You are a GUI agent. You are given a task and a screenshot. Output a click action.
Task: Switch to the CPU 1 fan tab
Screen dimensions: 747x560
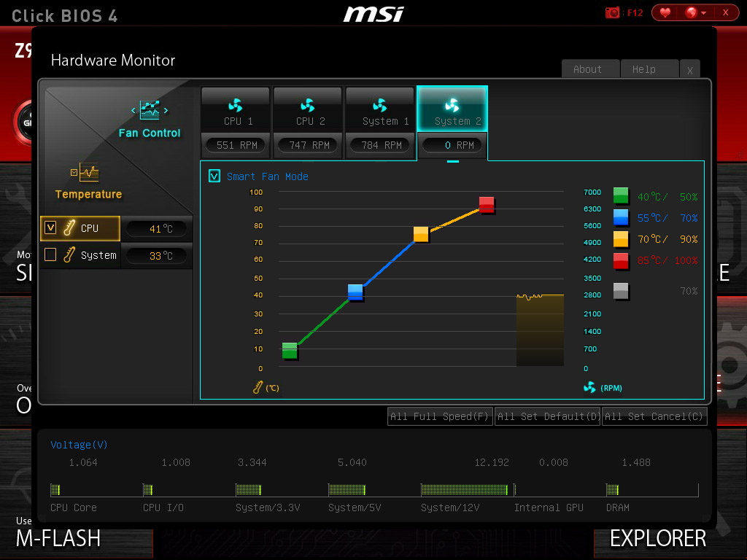236,108
